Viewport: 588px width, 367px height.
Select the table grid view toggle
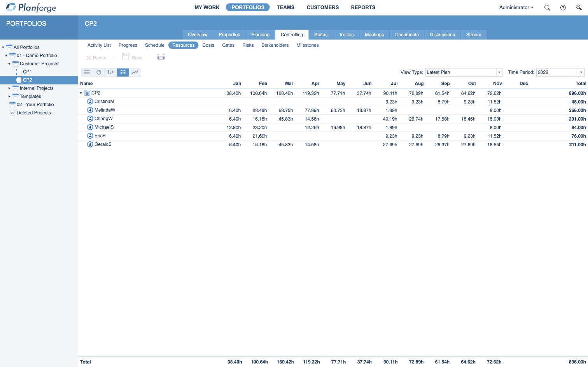point(123,72)
